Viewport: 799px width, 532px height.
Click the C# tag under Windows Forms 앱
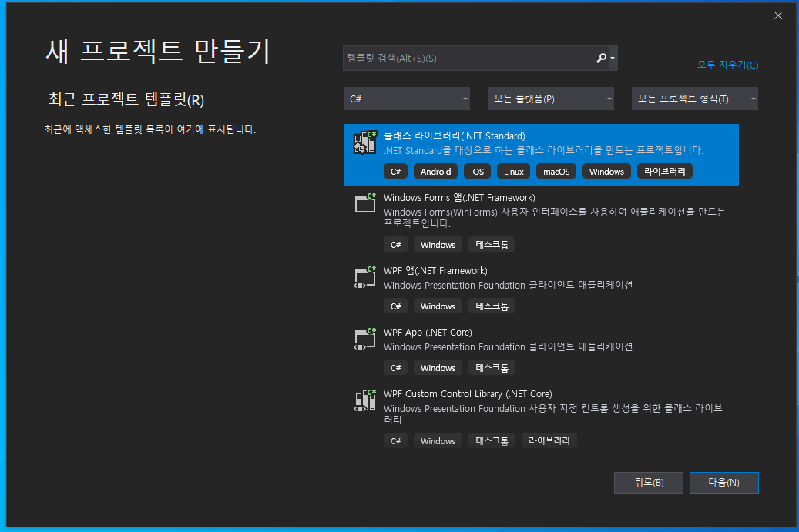(395, 245)
